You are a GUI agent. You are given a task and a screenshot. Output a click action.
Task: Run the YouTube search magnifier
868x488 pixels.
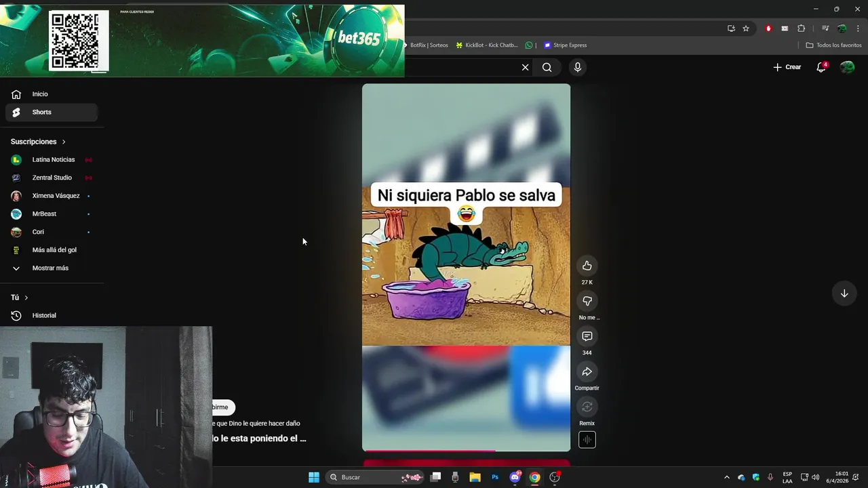[x=547, y=67]
